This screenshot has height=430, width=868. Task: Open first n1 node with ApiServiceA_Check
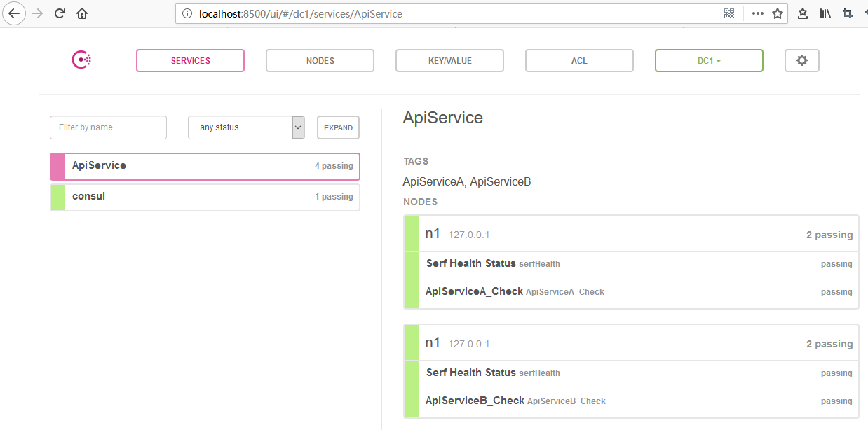(631, 235)
